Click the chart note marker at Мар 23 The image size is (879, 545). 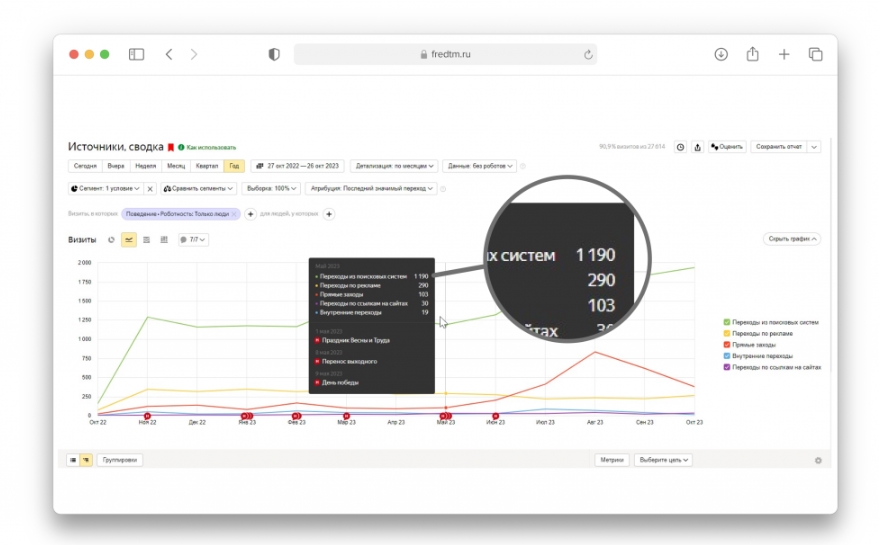tap(346, 416)
